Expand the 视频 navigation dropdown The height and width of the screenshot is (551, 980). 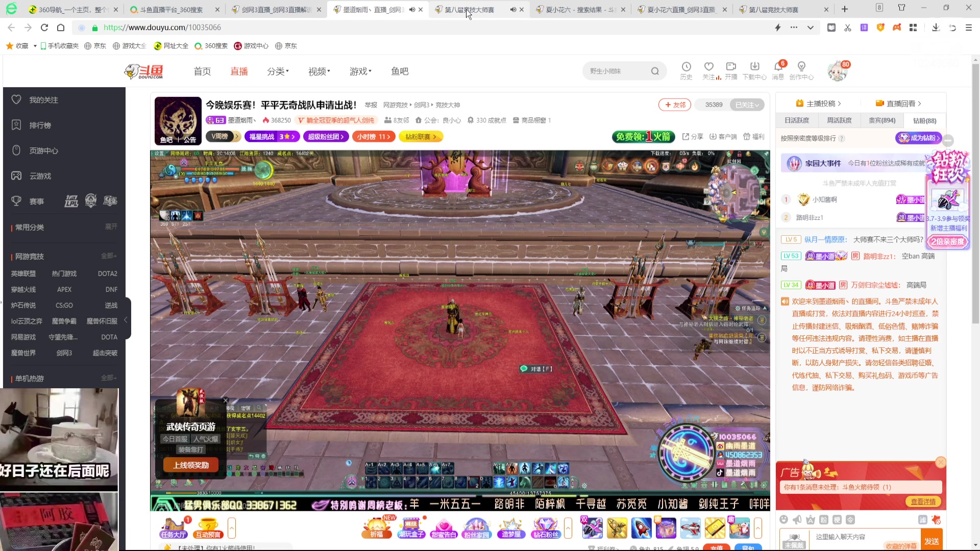319,71
